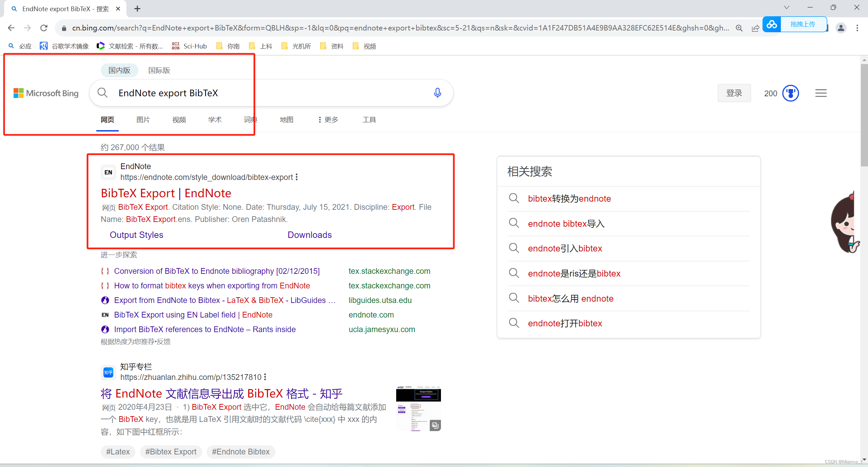The image size is (868, 467).
Task: Select the 国内版 search mode
Action: [119, 70]
